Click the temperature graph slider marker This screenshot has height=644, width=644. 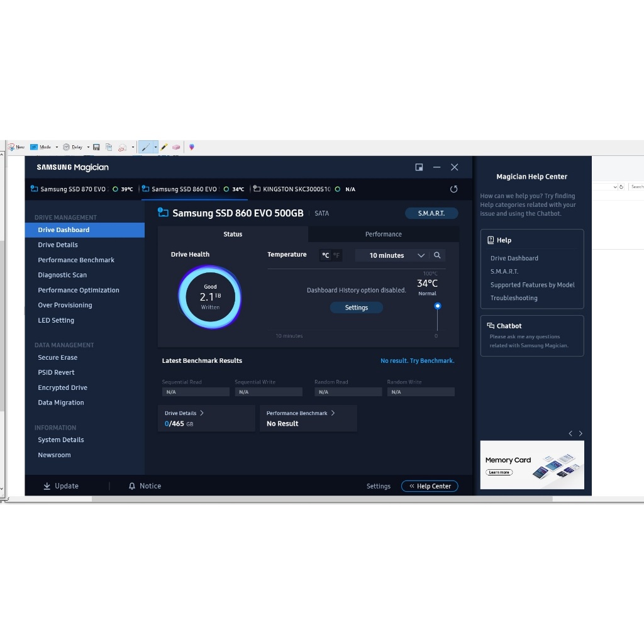tap(438, 306)
